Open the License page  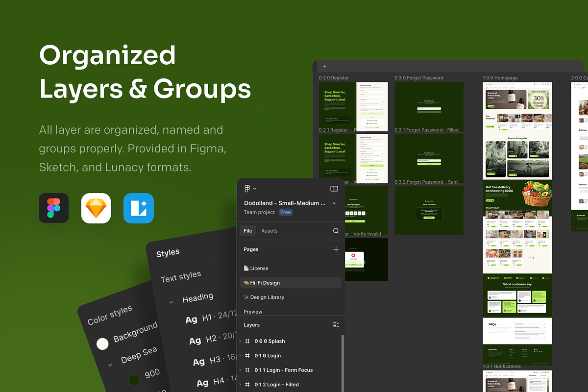[x=256, y=269]
